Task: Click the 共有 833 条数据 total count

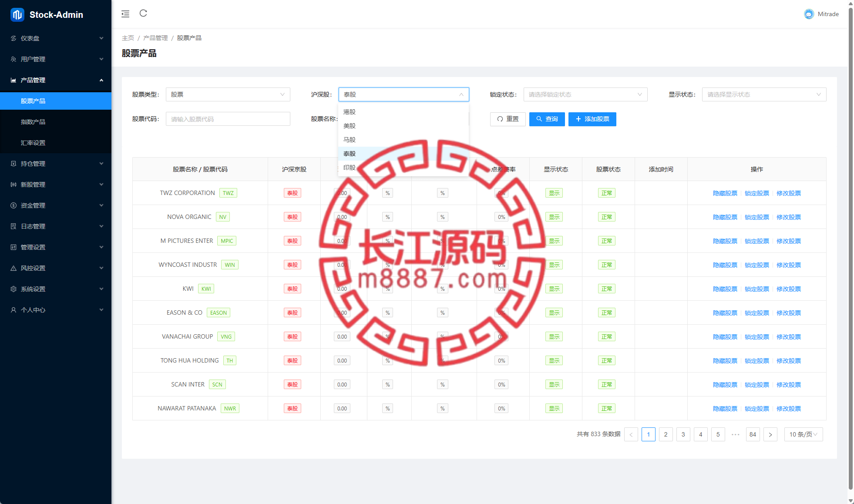Action: click(598, 434)
